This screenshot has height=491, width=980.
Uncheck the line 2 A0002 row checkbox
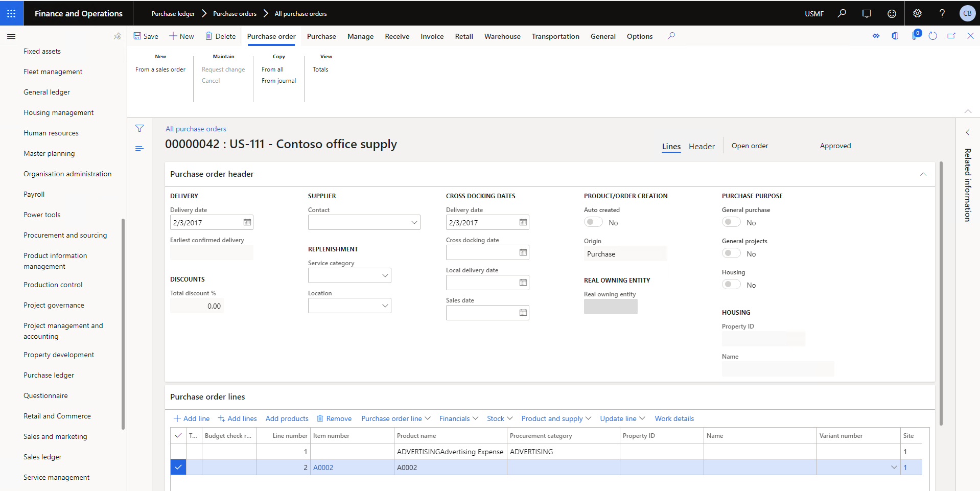178,467
